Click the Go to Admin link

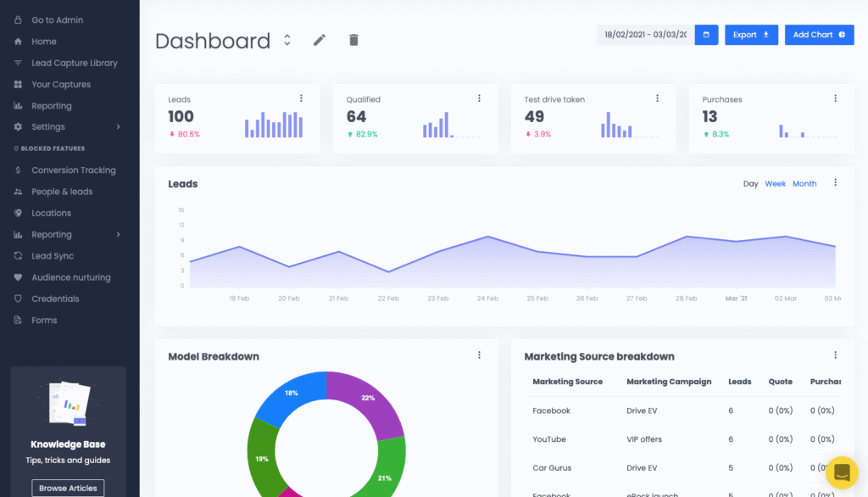(x=57, y=20)
